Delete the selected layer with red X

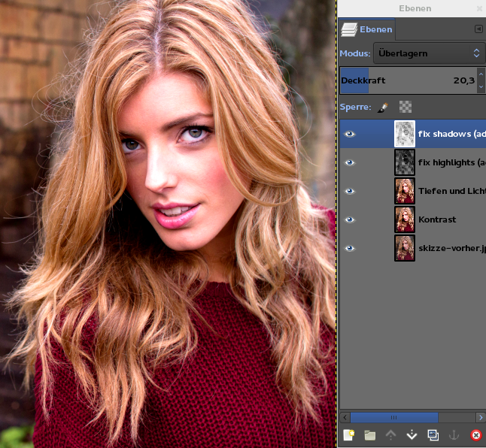[475, 434]
